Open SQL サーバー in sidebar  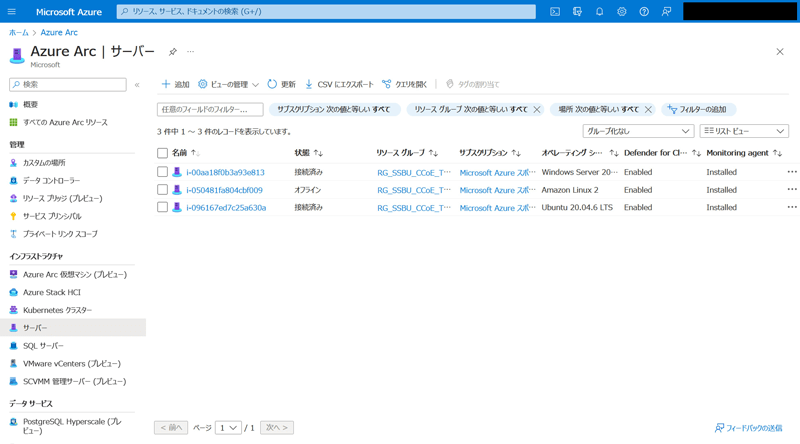coord(43,346)
